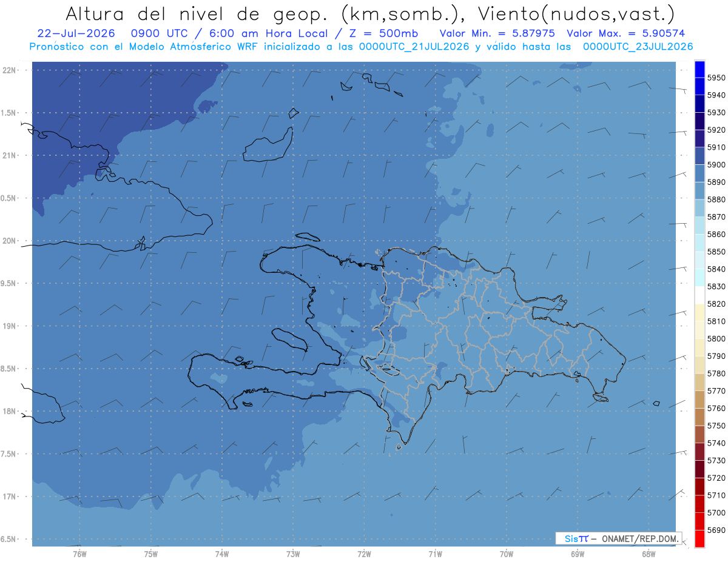Click the '21N' latitude label
The height and width of the screenshot is (562, 728).
tap(9, 156)
